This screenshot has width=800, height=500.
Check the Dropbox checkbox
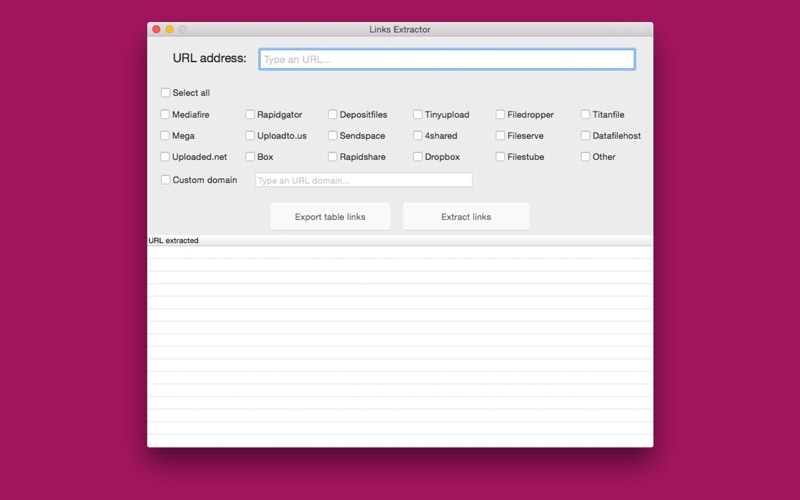point(418,157)
